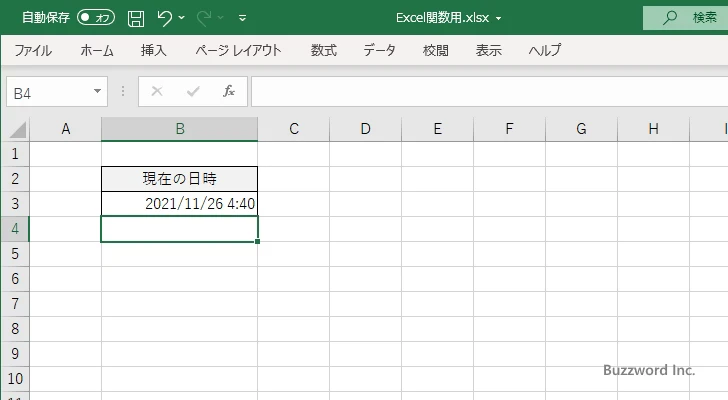
Task: Click the formula bar resize dots handle
Action: click(123, 91)
